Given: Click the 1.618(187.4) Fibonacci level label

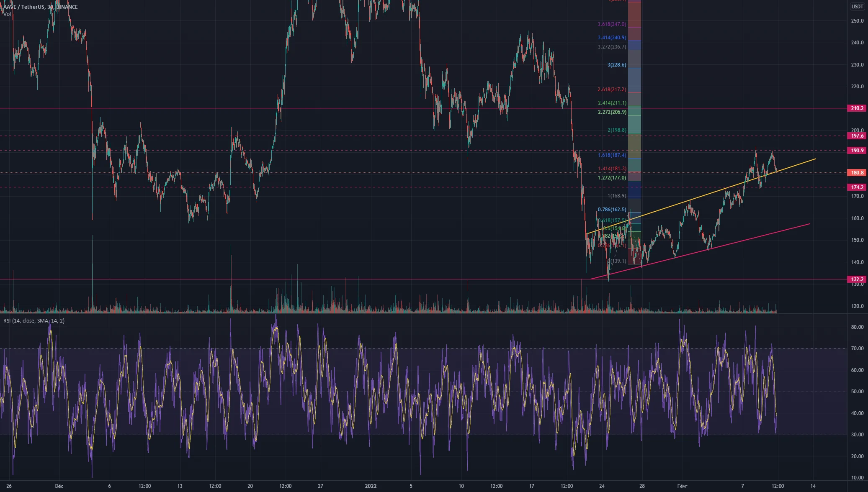Looking at the screenshot, I should click(x=612, y=155).
